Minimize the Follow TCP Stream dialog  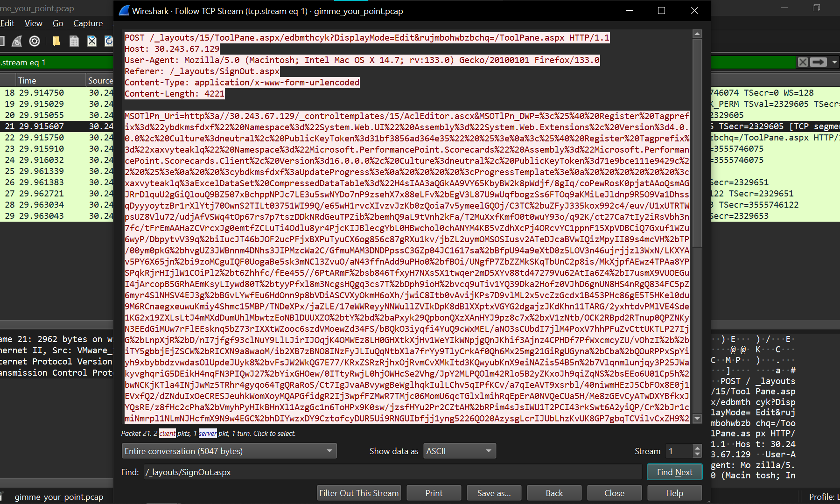click(x=629, y=11)
